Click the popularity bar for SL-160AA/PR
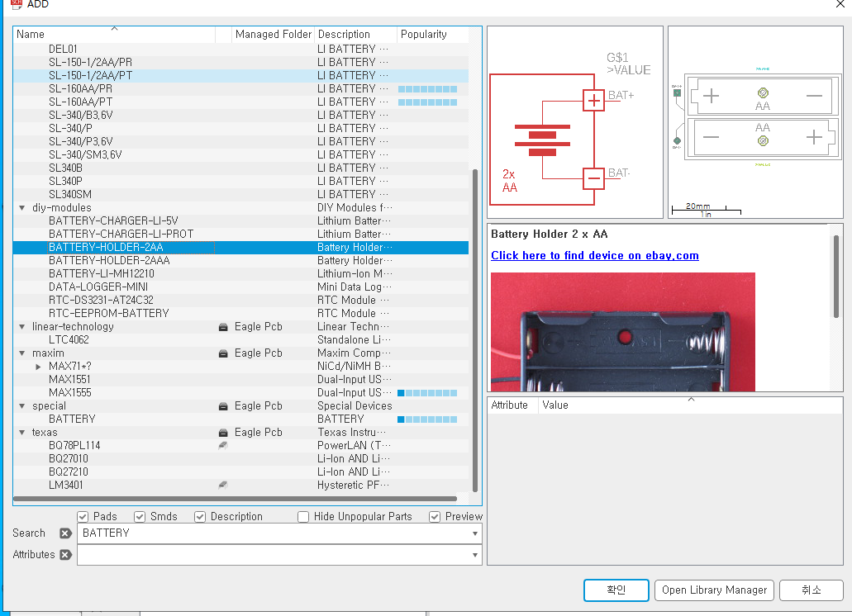Screen dimensions: 852x616 tap(427, 89)
